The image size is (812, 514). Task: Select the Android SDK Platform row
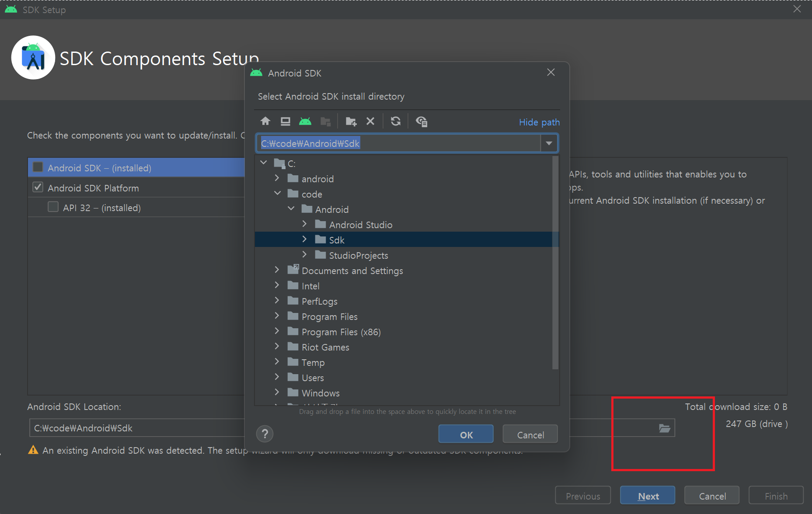[x=136, y=188]
